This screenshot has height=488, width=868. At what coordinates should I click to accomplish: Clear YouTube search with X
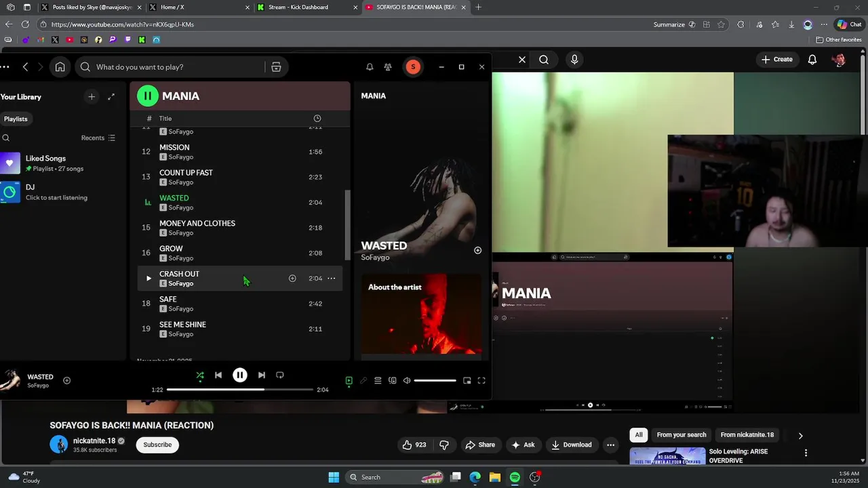(x=522, y=60)
